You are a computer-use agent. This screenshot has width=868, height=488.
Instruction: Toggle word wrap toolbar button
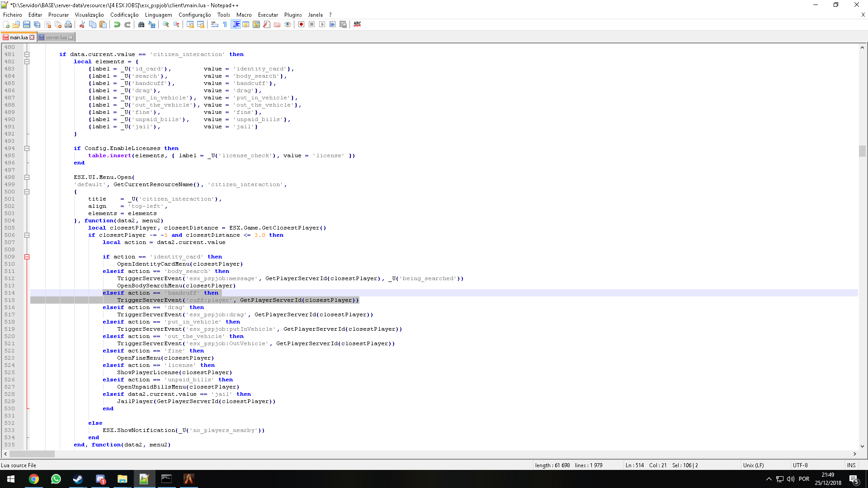coord(215,24)
